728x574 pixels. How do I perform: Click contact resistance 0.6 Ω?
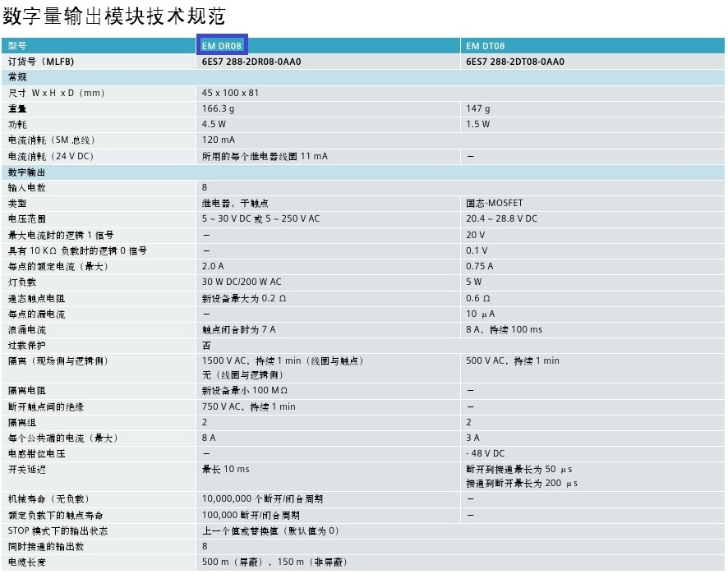click(x=477, y=298)
